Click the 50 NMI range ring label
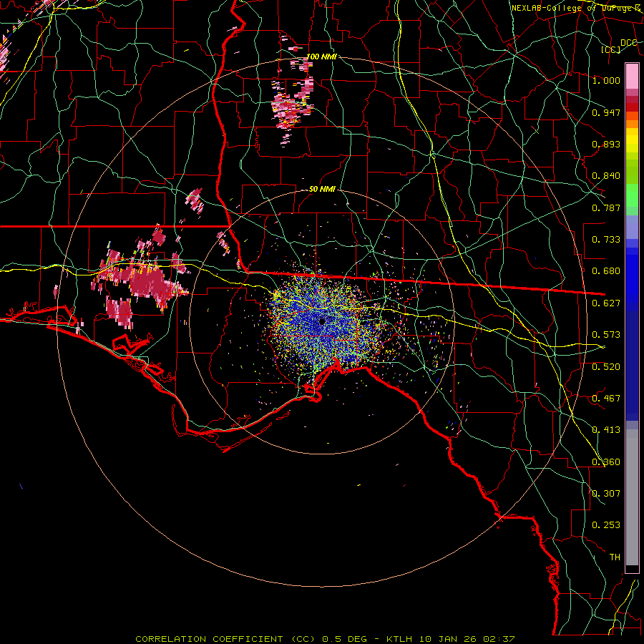The image size is (644, 644). 323,190
